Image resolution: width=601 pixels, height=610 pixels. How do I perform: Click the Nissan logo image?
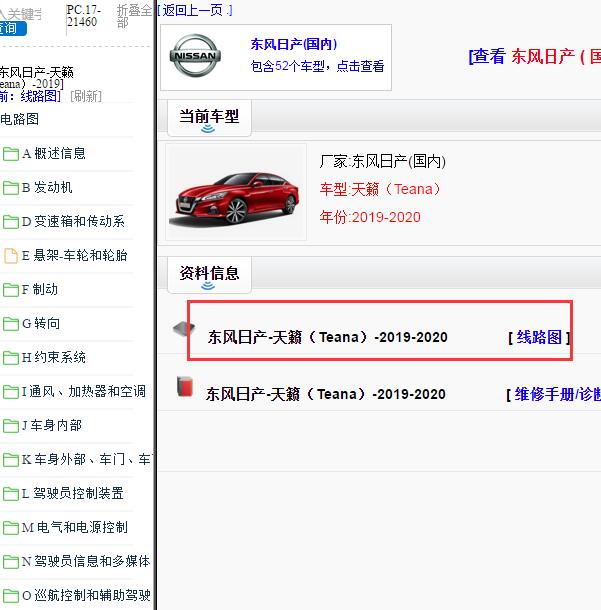(195, 55)
